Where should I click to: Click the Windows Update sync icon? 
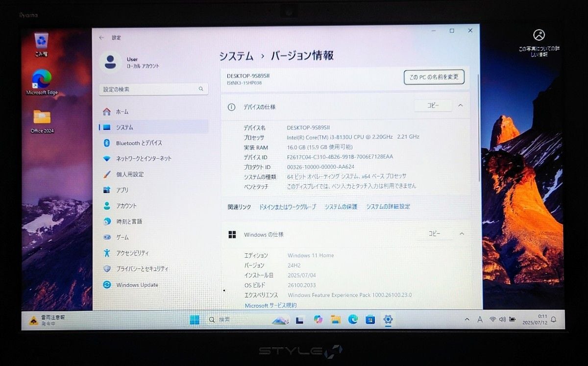coord(107,285)
